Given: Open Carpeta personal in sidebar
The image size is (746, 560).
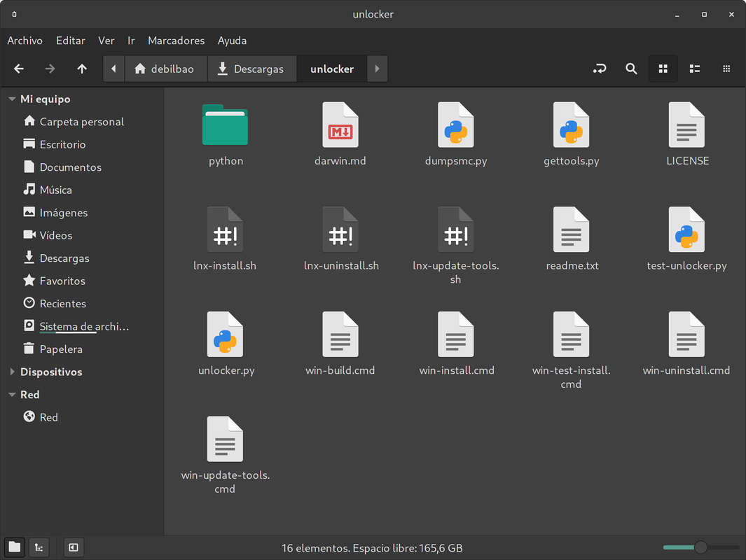Looking at the screenshot, I should 82,122.
